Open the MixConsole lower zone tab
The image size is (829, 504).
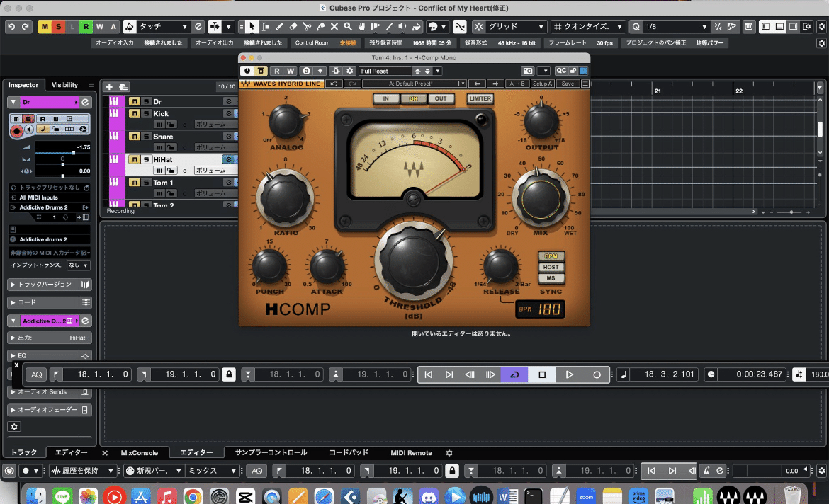coord(139,453)
